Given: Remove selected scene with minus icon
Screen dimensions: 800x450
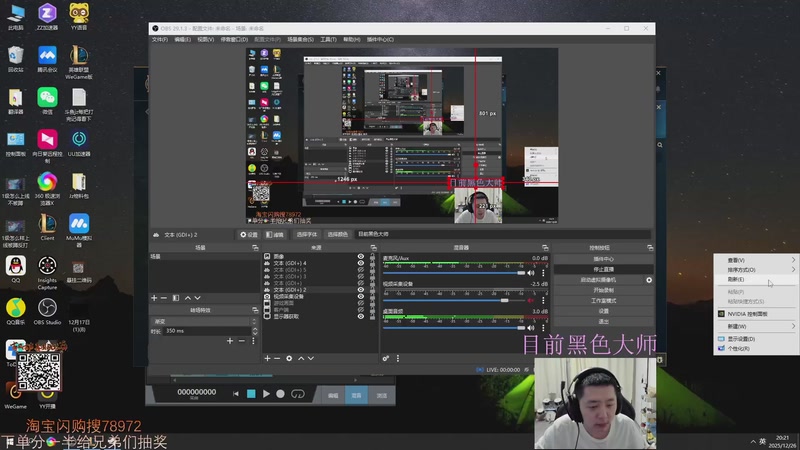Looking at the screenshot, I should click(x=164, y=298).
